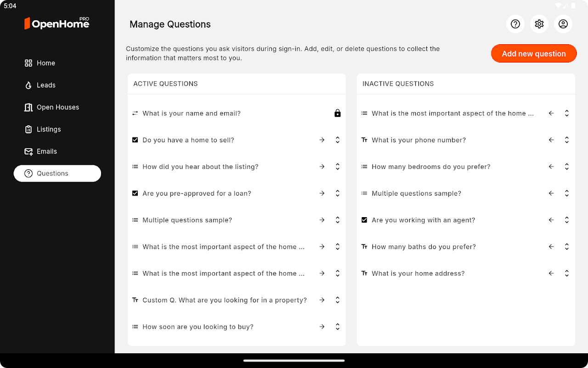Click reorder arrows for 'How did you hear about the listing?'
This screenshot has width=588, height=368.
click(x=338, y=167)
